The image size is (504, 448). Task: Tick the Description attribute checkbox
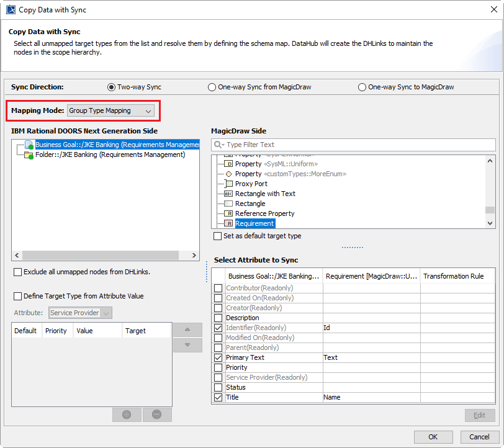pos(218,318)
